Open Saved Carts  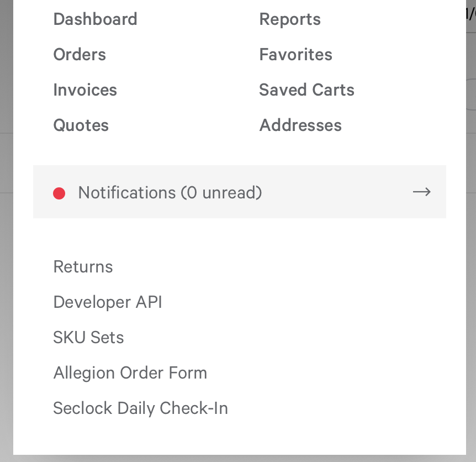click(306, 90)
